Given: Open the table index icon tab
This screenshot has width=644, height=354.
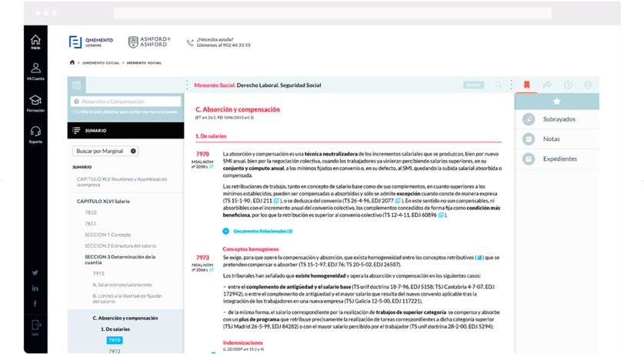Looking at the screenshot, I should (76, 85).
